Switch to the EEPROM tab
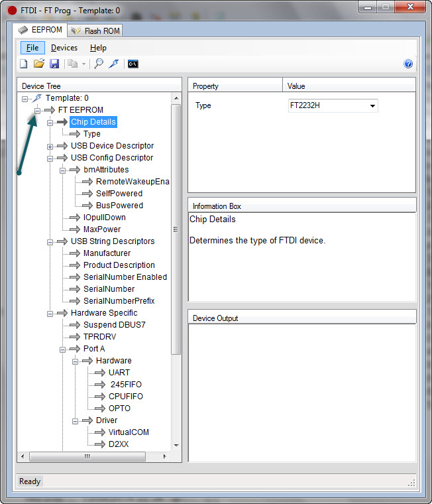 pyautogui.click(x=40, y=30)
